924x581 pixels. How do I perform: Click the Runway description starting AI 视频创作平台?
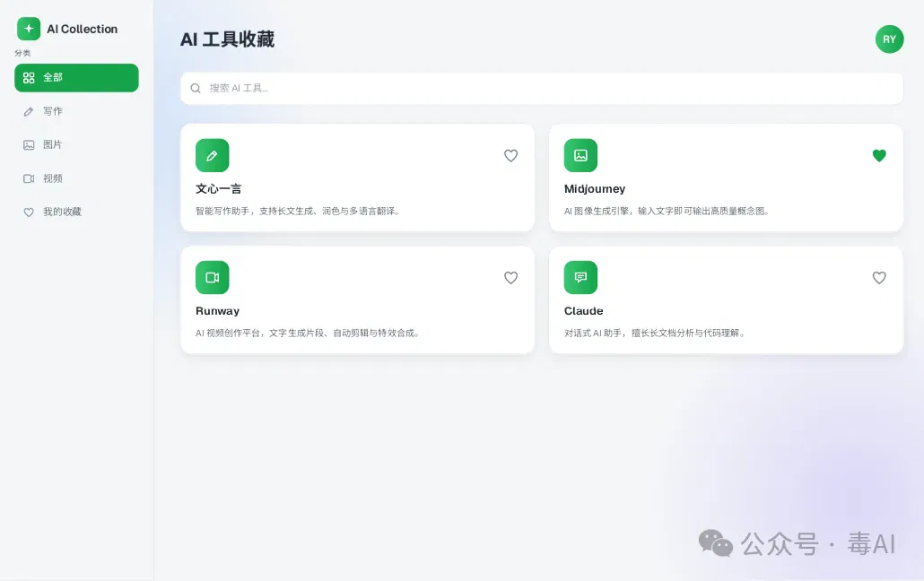[308, 333]
